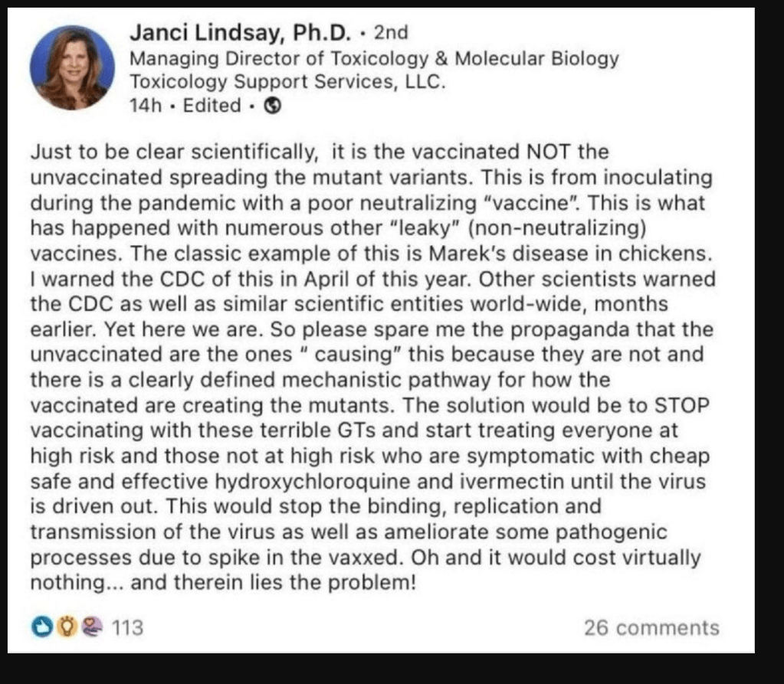Click the globe public visibility icon
Image resolution: width=784 pixels, height=684 pixels.
coord(271,106)
